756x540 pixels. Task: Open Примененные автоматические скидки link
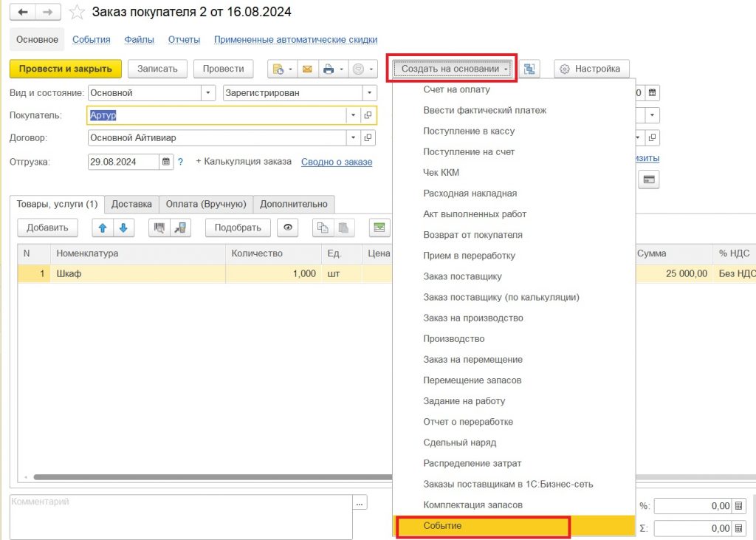pos(295,40)
